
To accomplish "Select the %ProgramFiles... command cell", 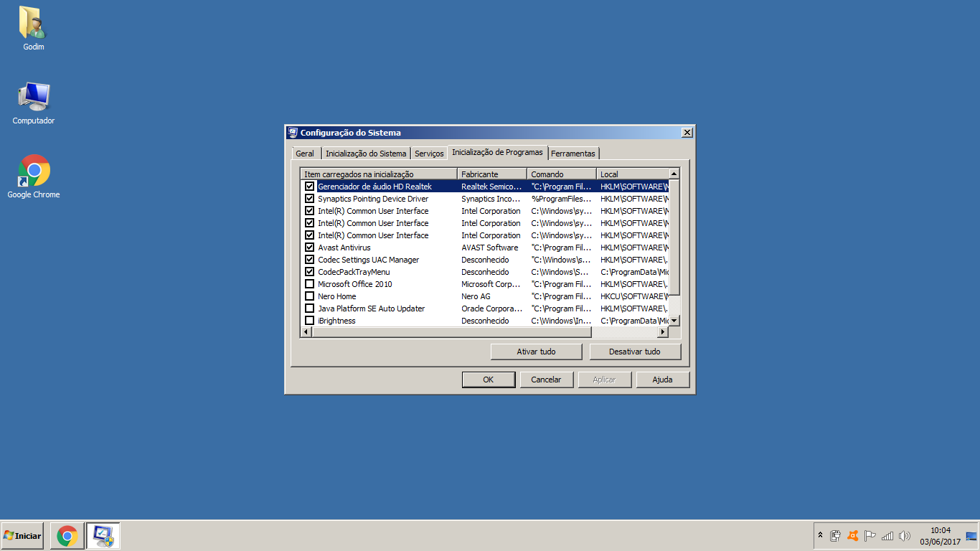I will click(562, 199).
